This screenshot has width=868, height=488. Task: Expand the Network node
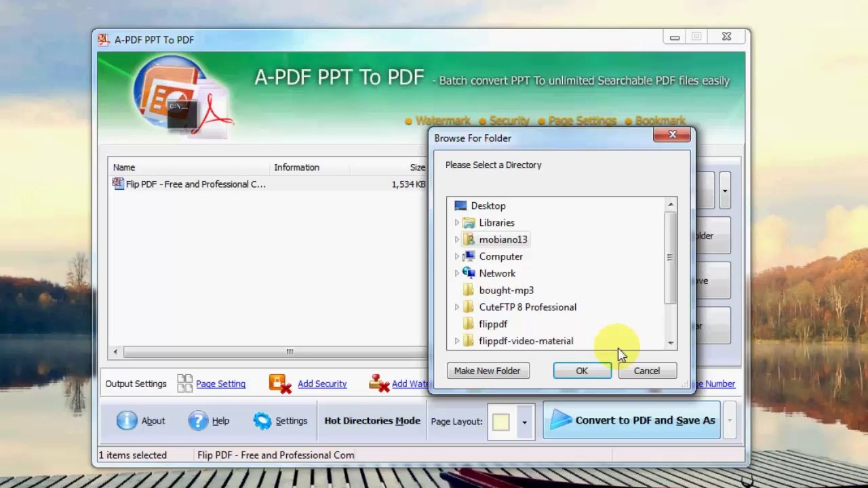(456, 273)
